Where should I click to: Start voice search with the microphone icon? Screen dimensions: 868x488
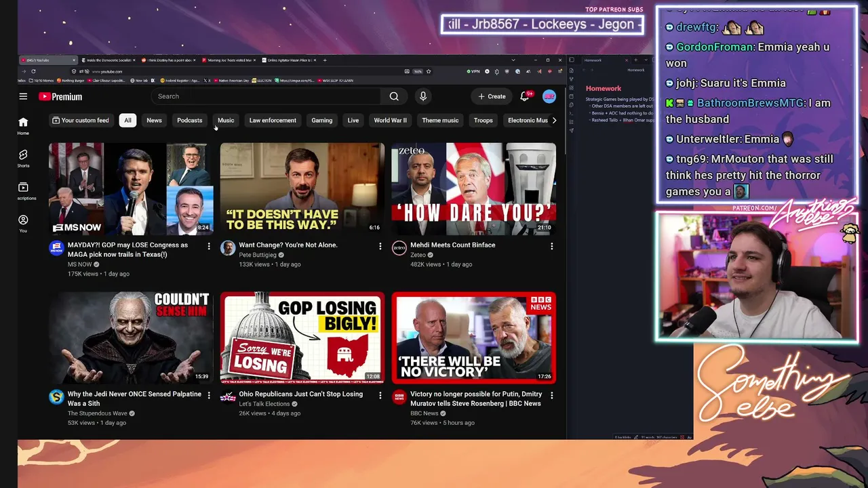(x=423, y=96)
